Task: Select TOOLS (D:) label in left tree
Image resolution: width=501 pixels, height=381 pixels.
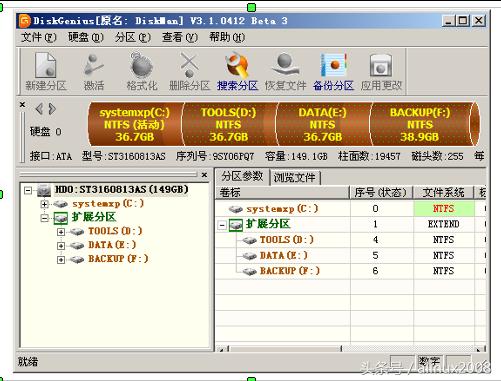Action: pos(115,231)
